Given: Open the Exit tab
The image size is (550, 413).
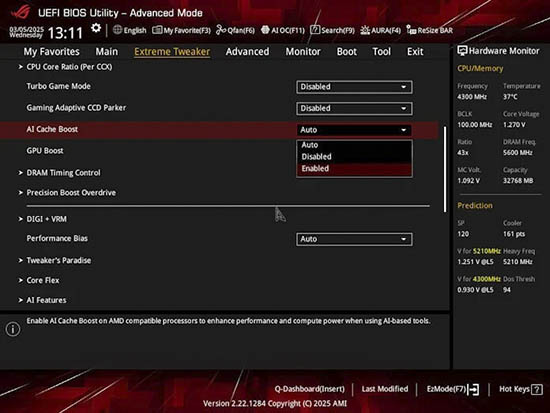Looking at the screenshot, I should [415, 52].
